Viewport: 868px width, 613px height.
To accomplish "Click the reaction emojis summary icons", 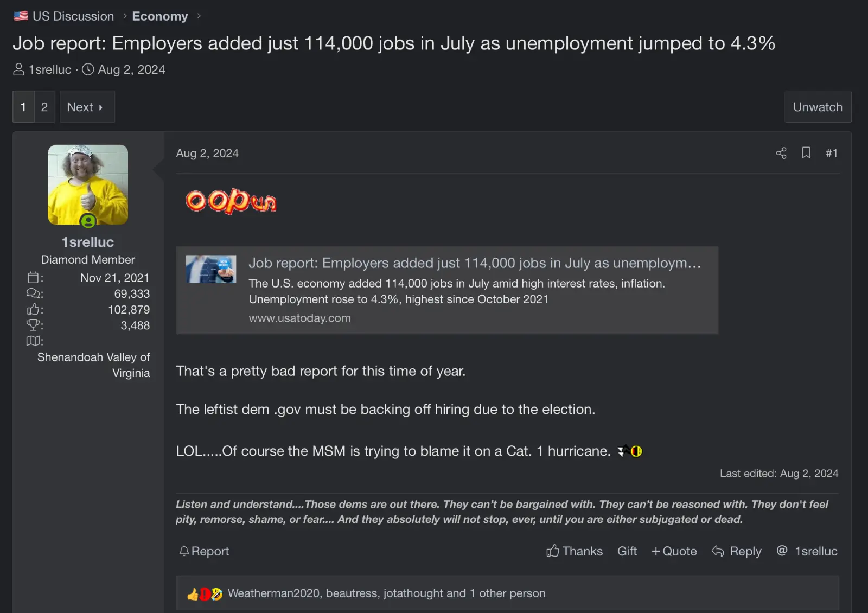I will pyautogui.click(x=205, y=594).
